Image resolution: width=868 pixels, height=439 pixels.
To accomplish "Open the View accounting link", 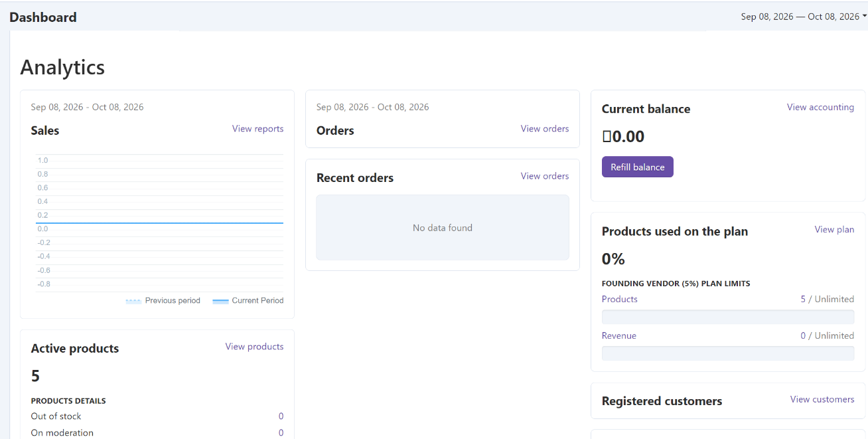I will pyautogui.click(x=820, y=107).
